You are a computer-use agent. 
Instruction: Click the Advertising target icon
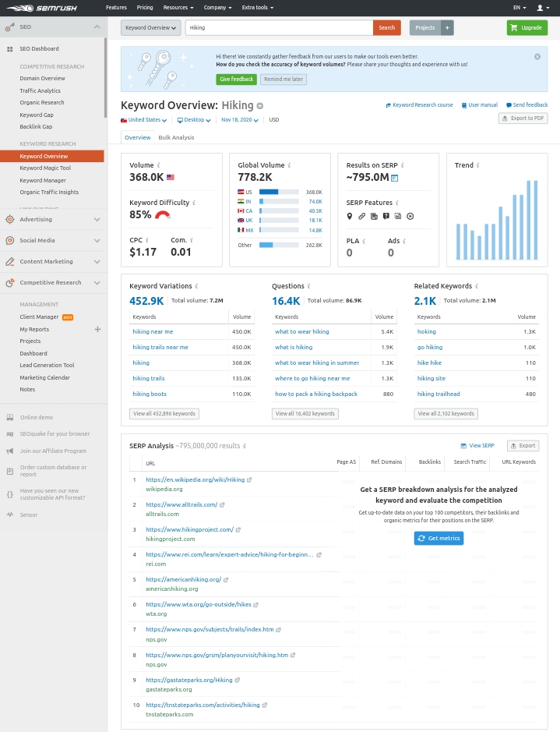[10, 219]
